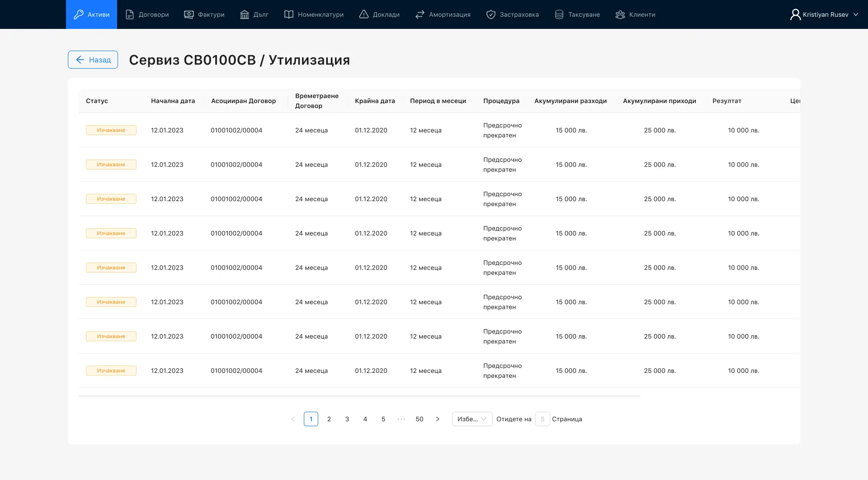Click the user avatar icon for Kristiyan Rusev
This screenshot has height=480, width=868.
pyautogui.click(x=795, y=14)
